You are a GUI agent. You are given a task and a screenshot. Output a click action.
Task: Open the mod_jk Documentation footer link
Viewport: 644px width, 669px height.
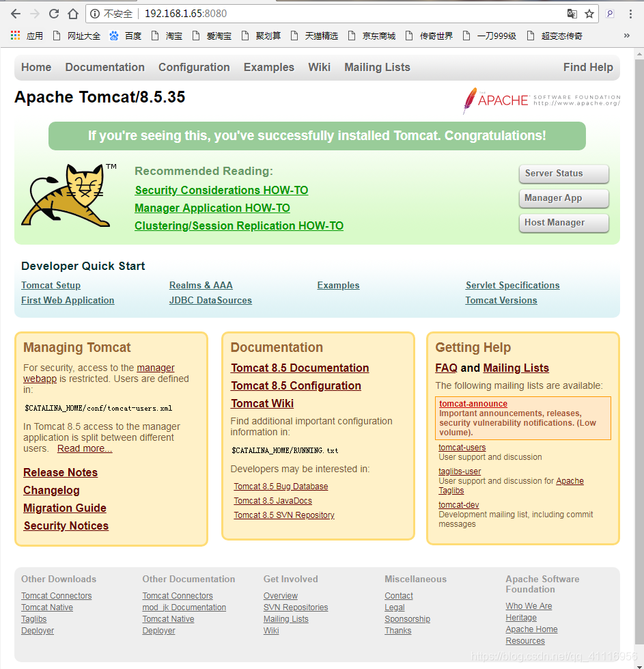[x=184, y=607]
